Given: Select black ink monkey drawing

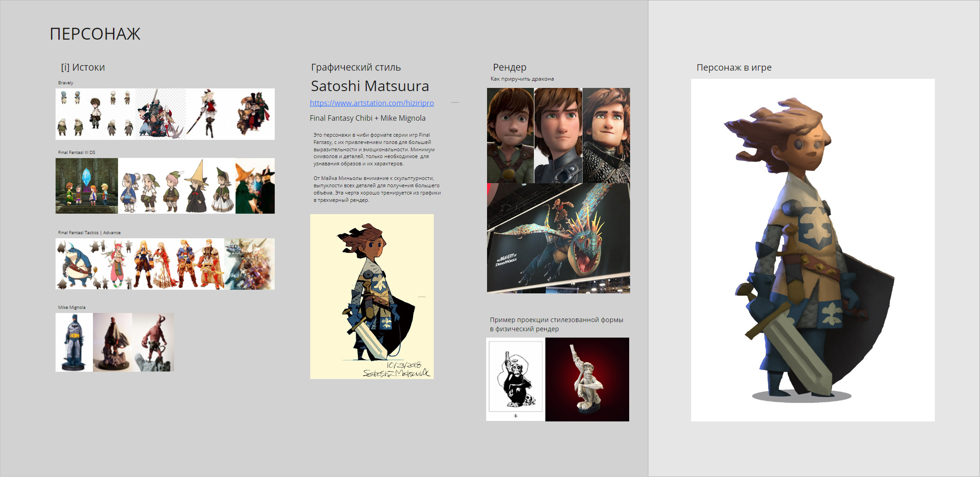Looking at the screenshot, I should tap(516, 379).
